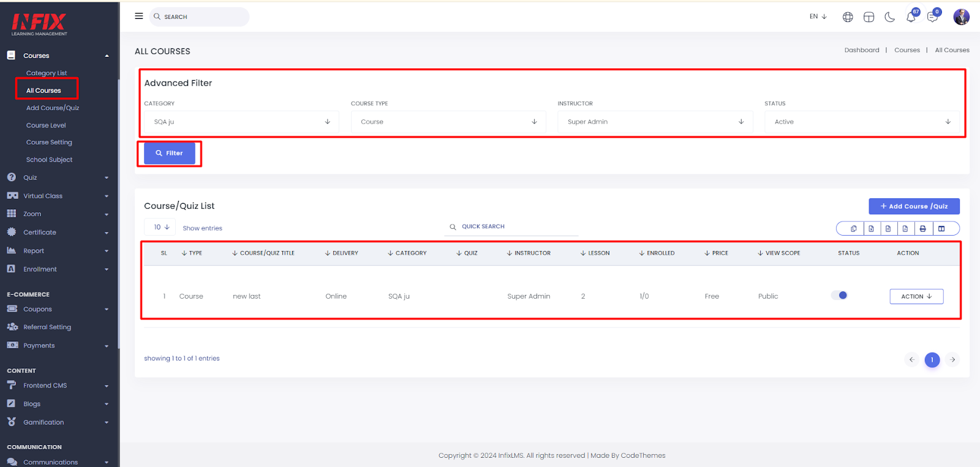980x467 pixels.
Task: Select Category List in sidebar
Action: pos(47,73)
